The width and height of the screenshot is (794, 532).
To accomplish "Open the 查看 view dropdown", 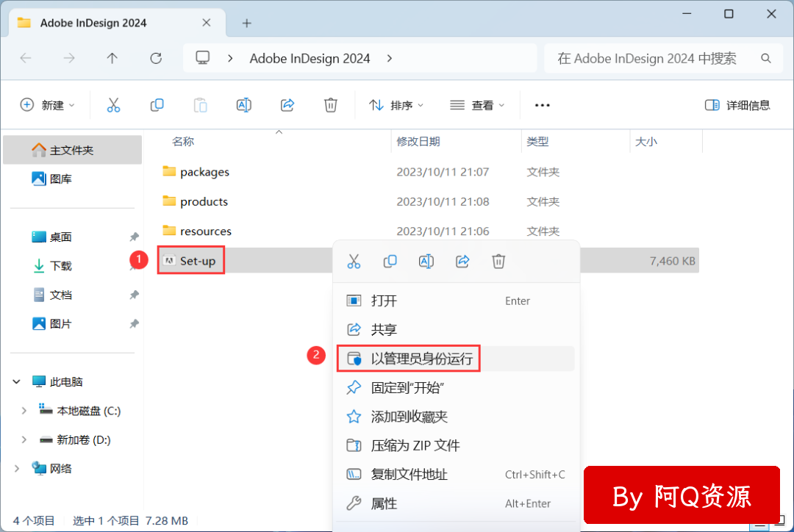I will [x=478, y=105].
